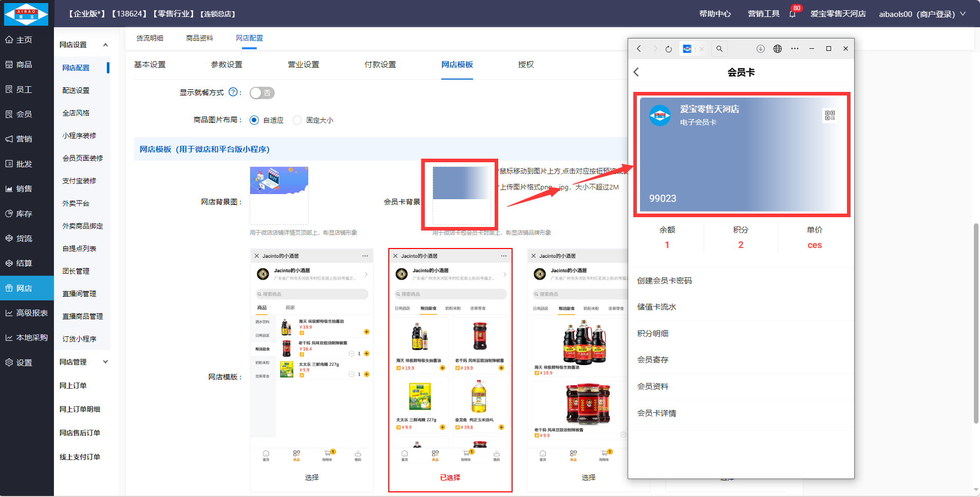The image size is (980, 497).
Task: Open the three-dots menu in popup toolbar
Action: 795,49
